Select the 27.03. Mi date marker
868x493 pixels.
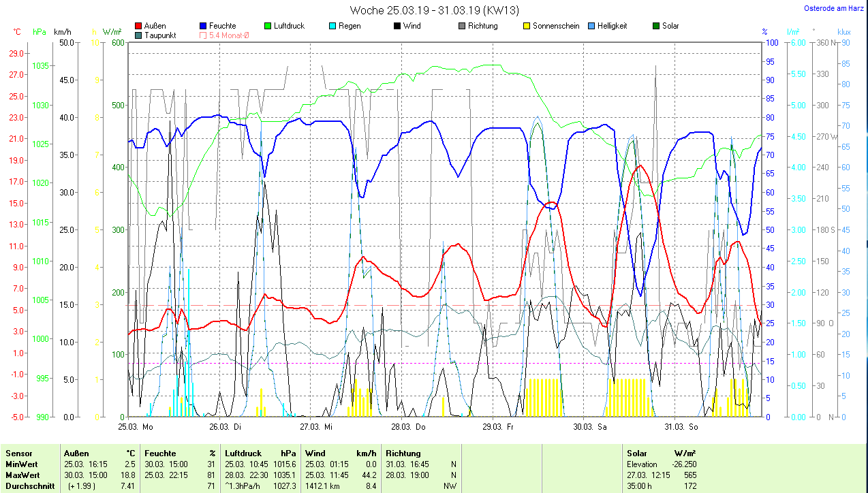click(x=316, y=427)
